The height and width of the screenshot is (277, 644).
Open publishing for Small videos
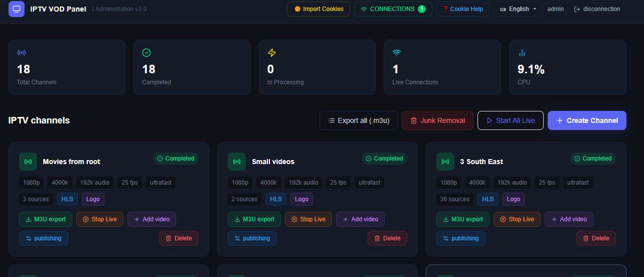252,238
